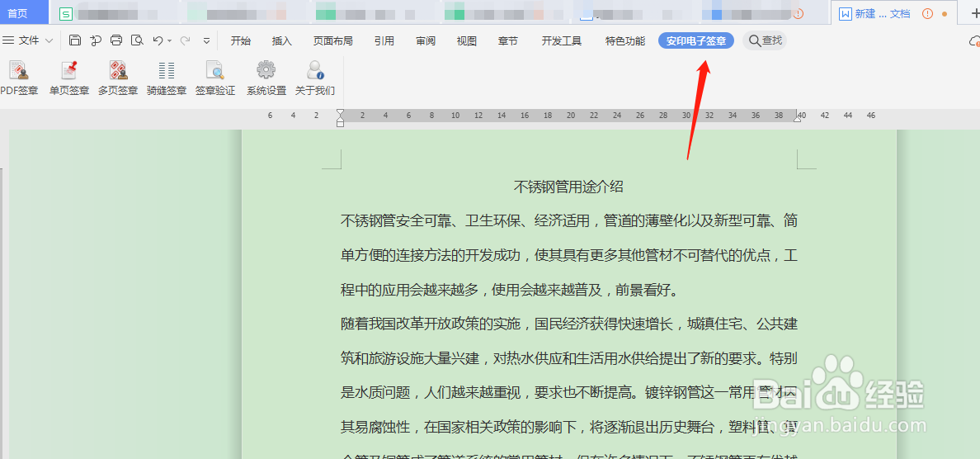Open the PDF签章 signing tool

19,78
